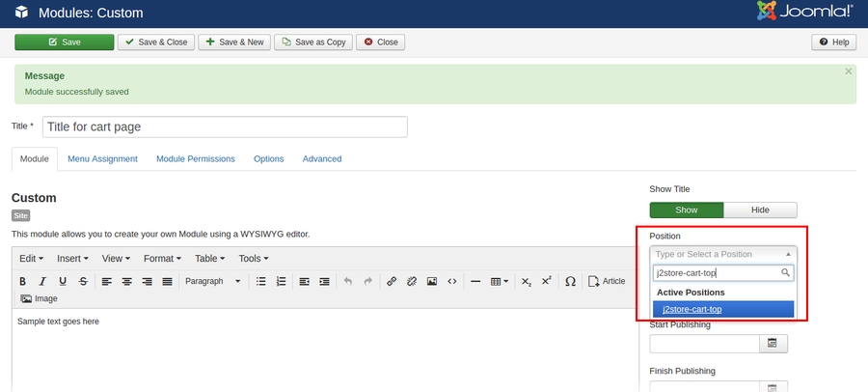Click the Save & Close button

pyautogui.click(x=155, y=42)
